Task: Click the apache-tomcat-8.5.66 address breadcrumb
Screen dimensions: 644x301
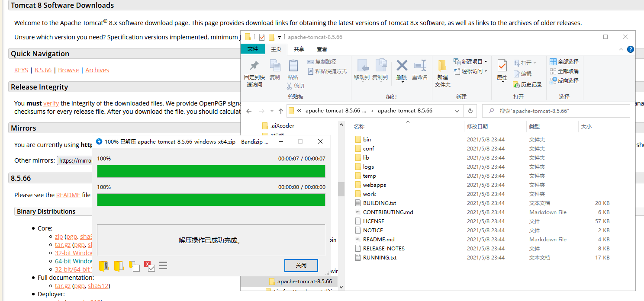Action: [x=405, y=111]
